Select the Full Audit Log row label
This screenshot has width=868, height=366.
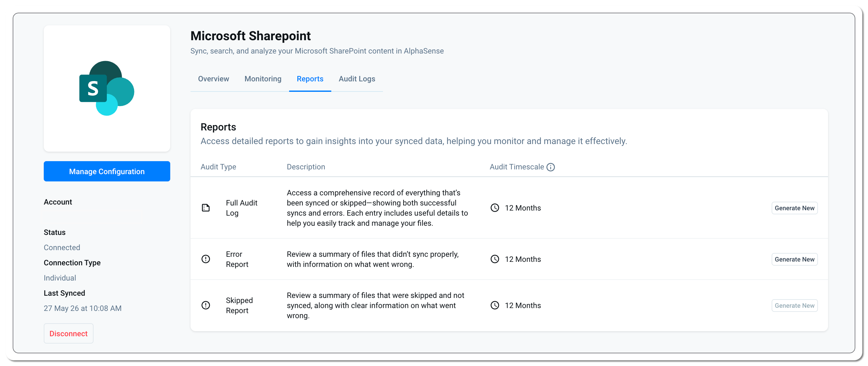242,208
